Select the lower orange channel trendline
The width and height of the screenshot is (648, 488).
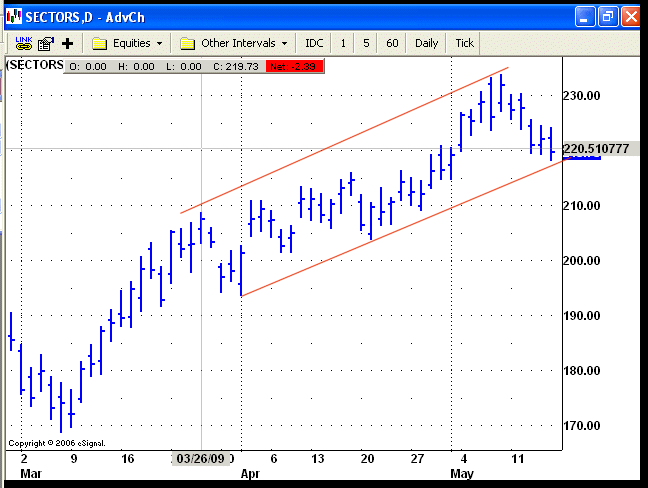(x=406, y=227)
